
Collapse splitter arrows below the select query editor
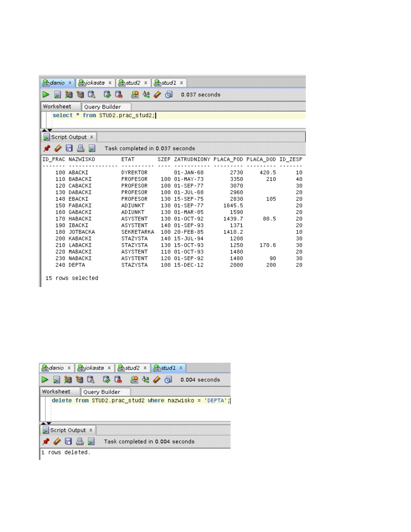click(47, 130)
